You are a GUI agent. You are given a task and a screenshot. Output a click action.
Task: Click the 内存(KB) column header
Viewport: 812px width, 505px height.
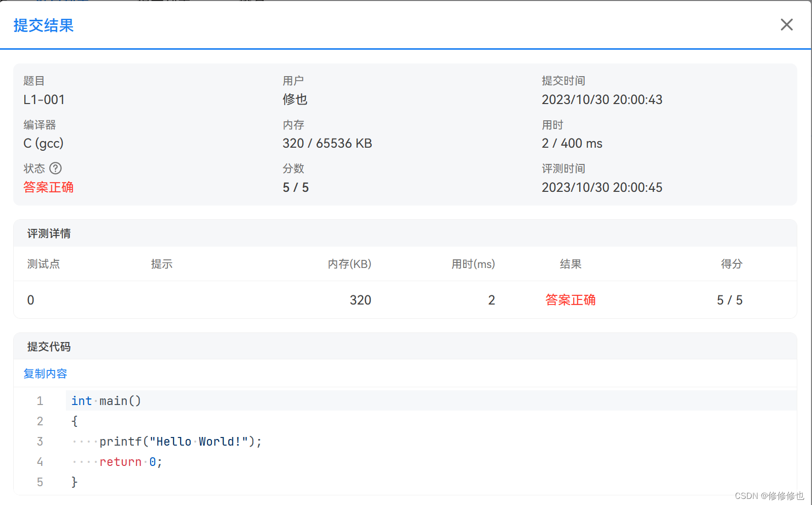pyautogui.click(x=349, y=264)
